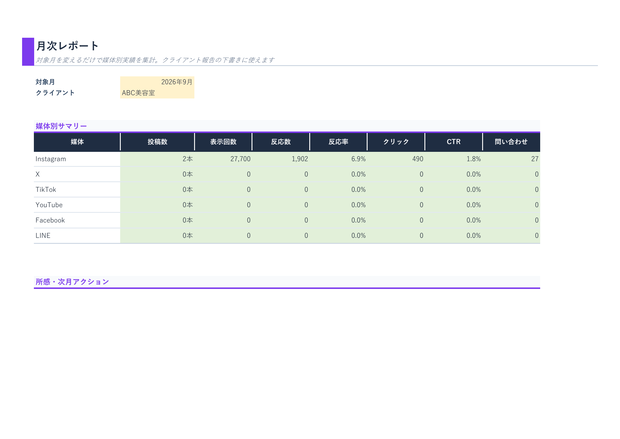Viewport: 620px width, 439px height.
Task: Select the Facebook row label
Action: (x=77, y=220)
